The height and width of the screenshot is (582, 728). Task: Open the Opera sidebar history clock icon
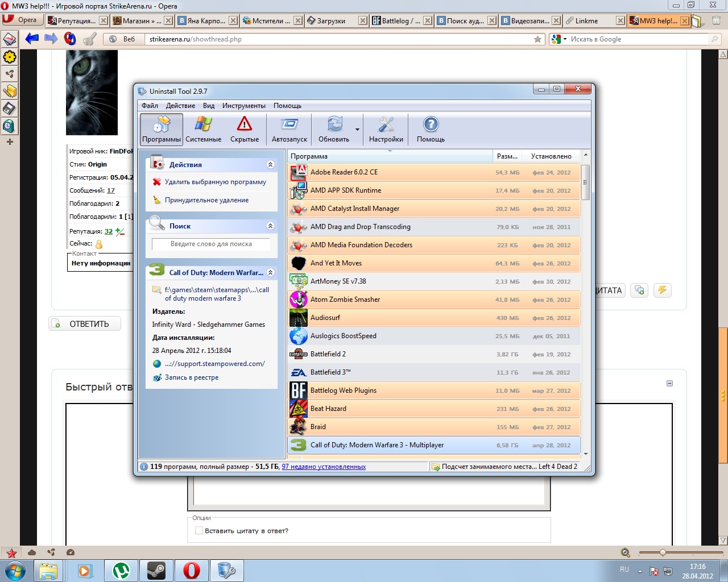[x=10, y=126]
